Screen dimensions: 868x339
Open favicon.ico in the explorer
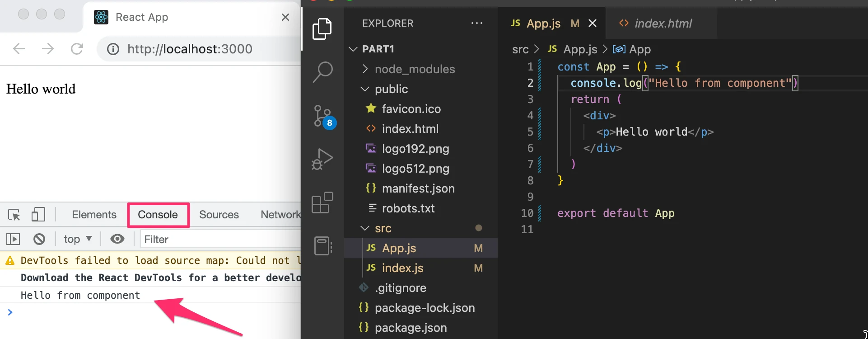(x=421, y=108)
